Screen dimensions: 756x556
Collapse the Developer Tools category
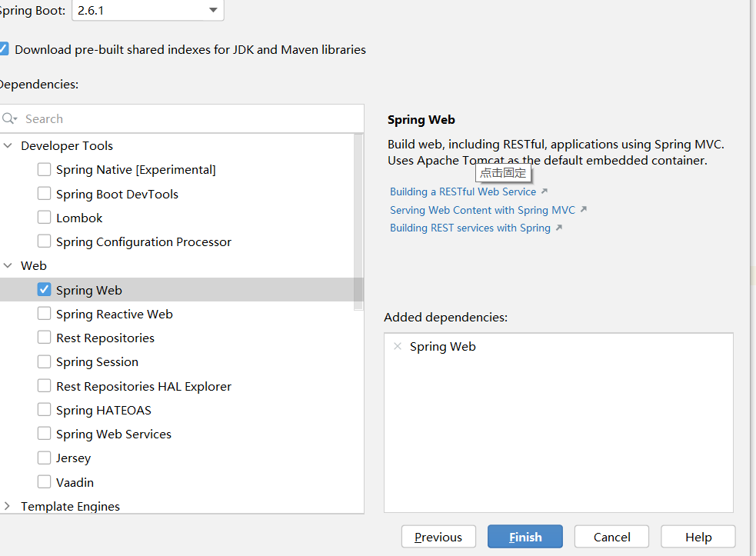point(8,145)
